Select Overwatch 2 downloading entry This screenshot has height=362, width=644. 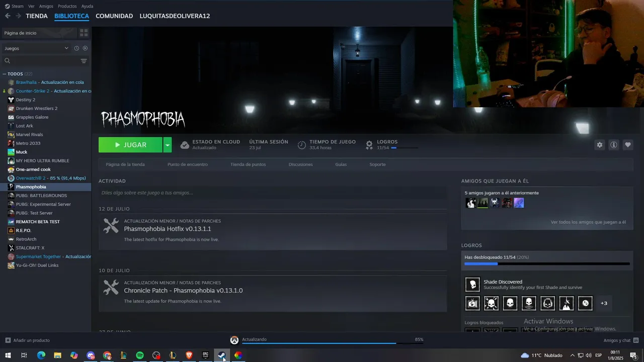click(46, 178)
